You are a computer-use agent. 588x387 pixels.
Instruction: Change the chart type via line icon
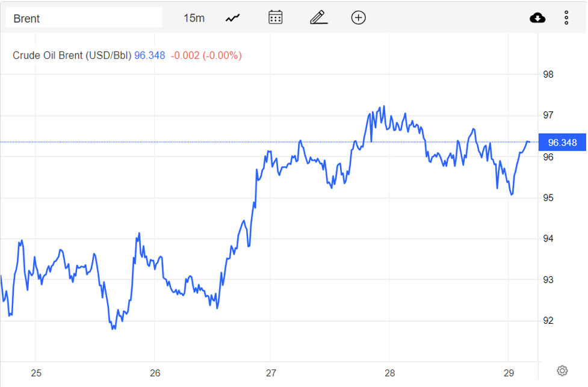[x=232, y=18]
